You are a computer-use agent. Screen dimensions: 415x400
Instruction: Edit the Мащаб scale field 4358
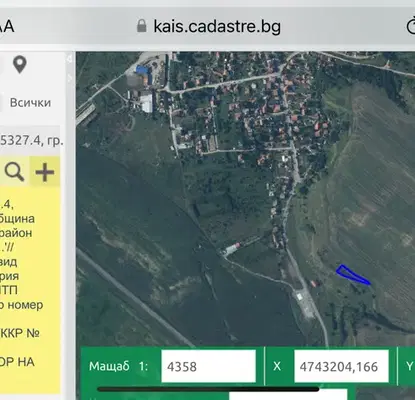click(x=208, y=366)
